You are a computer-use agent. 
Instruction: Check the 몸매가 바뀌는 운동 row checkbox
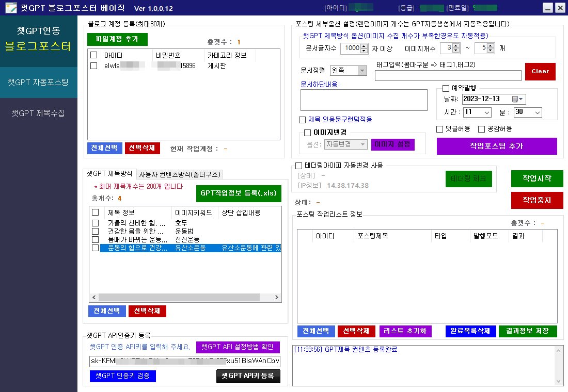(96, 239)
